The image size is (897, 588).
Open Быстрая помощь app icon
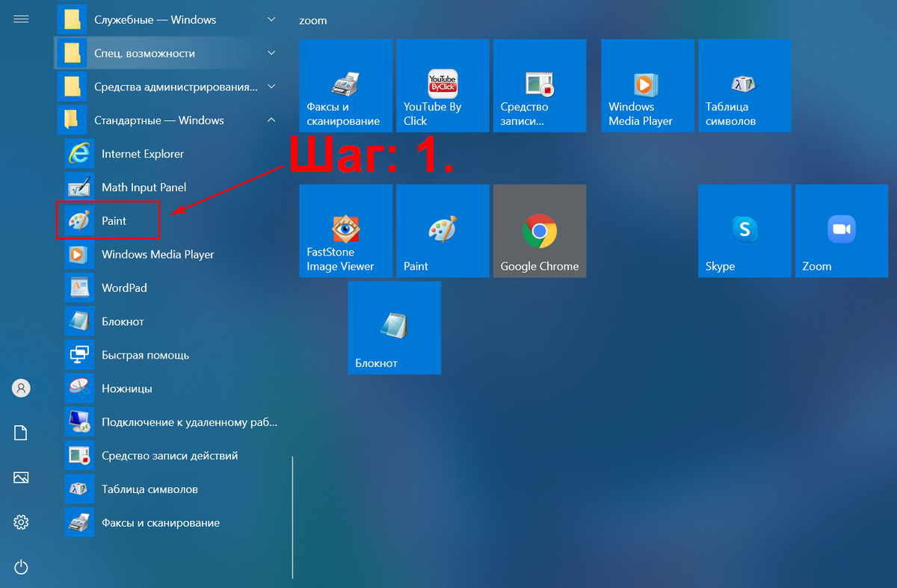click(79, 355)
